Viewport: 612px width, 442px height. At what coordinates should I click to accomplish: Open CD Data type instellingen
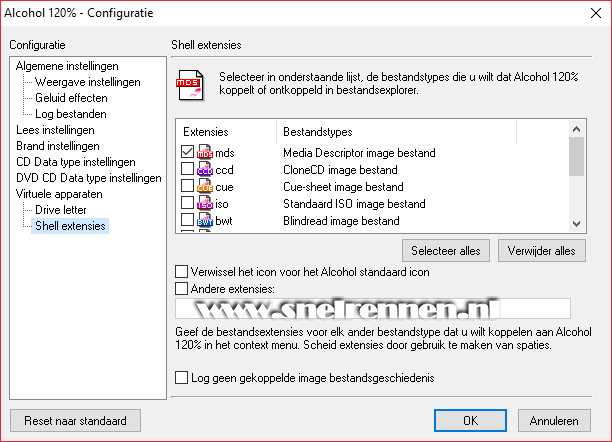click(76, 162)
